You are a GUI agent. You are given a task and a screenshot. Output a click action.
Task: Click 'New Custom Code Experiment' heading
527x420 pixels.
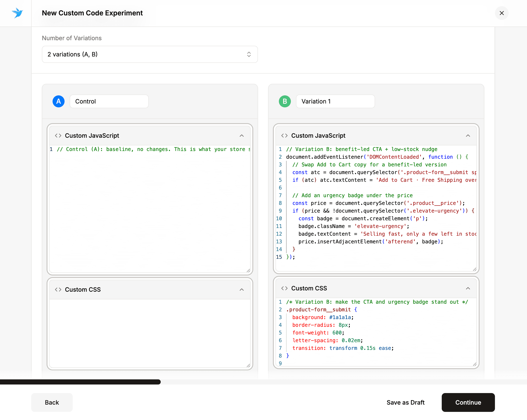point(92,13)
